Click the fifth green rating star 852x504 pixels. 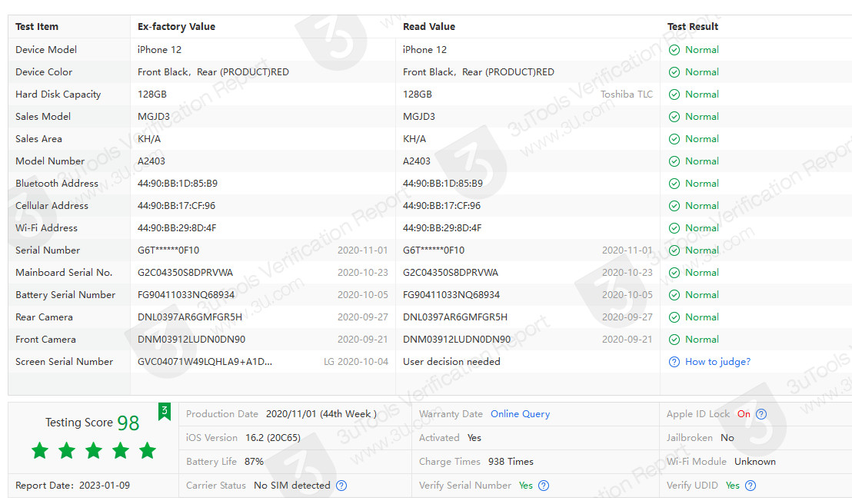[x=148, y=451]
